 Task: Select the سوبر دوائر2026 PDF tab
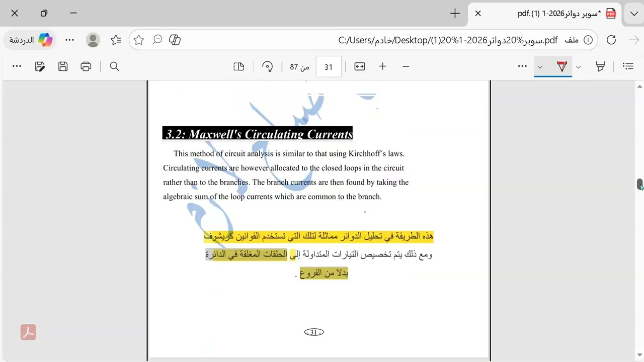pyautogui.click(x=546, y=14)
